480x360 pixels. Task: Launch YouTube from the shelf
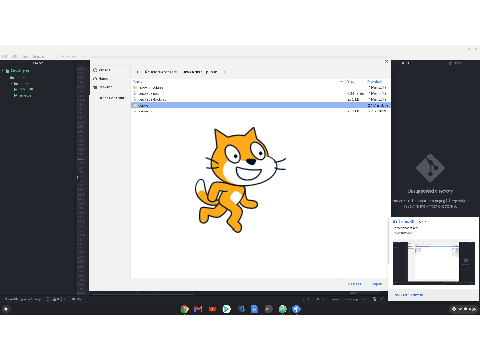[x=212, y=309]
